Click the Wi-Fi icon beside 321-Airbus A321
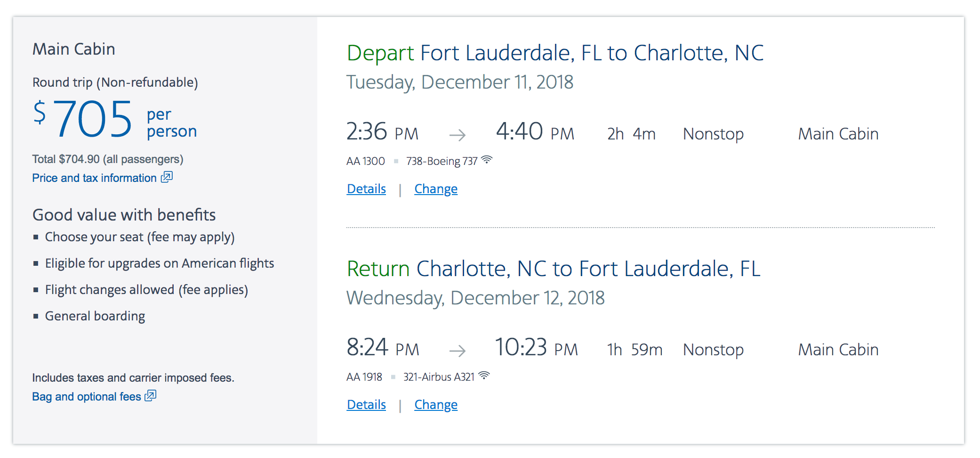 (484, 376)
